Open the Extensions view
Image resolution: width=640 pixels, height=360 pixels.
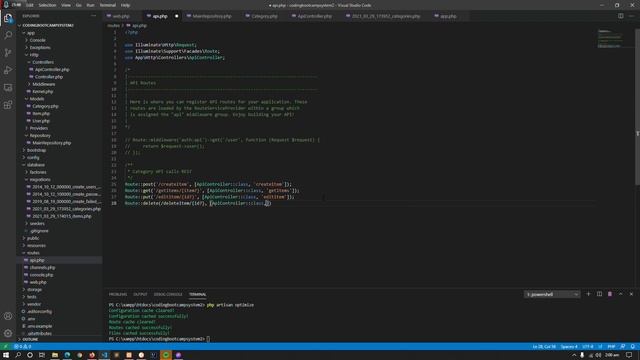coord(8,105)
